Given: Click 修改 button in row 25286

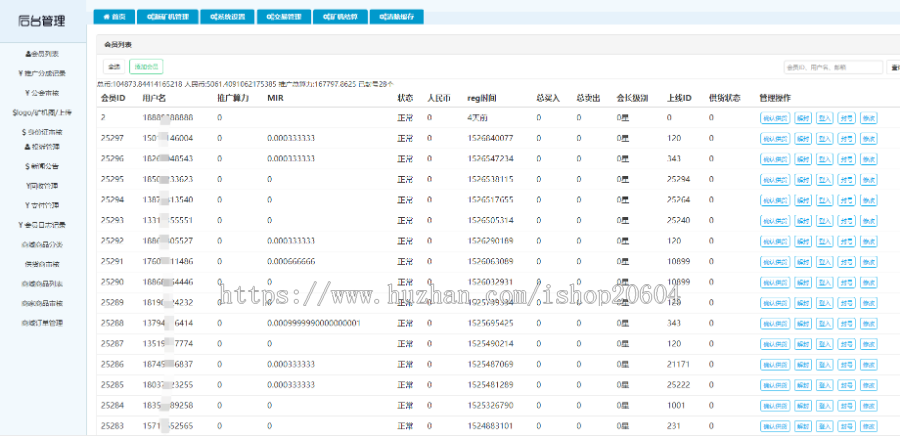Looking at the screenshot, I should pyautogui.click(x=868, y=365).
